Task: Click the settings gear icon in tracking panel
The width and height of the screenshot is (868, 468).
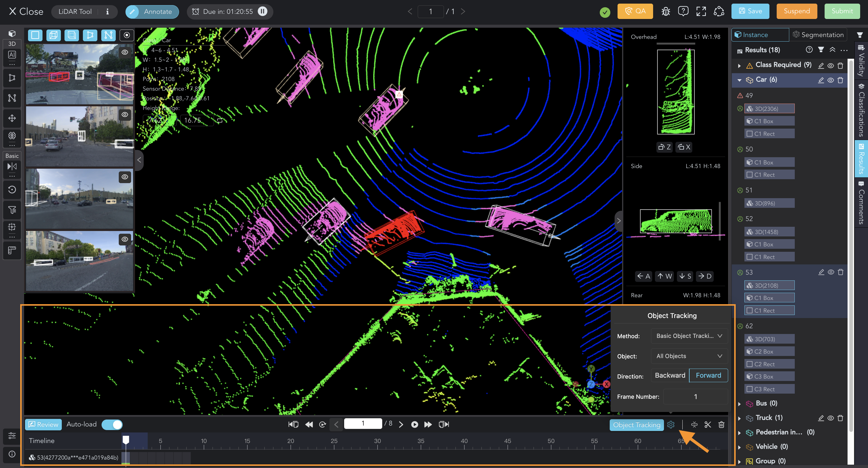Action: (x=671, y=425)
